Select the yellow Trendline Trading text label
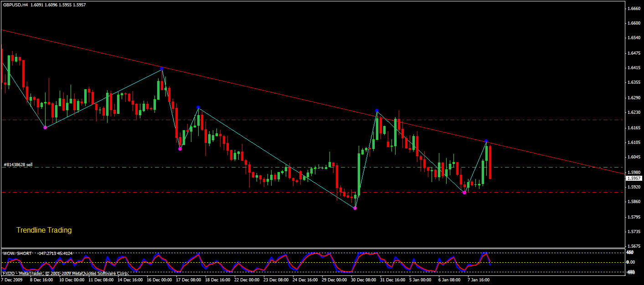This screenshot has height=285, width=644. [44, 230]
